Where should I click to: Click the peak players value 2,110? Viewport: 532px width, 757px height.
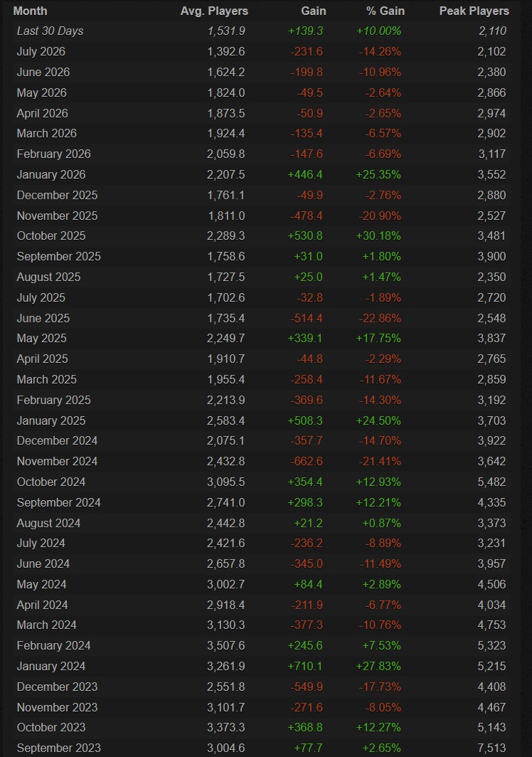pyautogui.click(x=492, y=31)
